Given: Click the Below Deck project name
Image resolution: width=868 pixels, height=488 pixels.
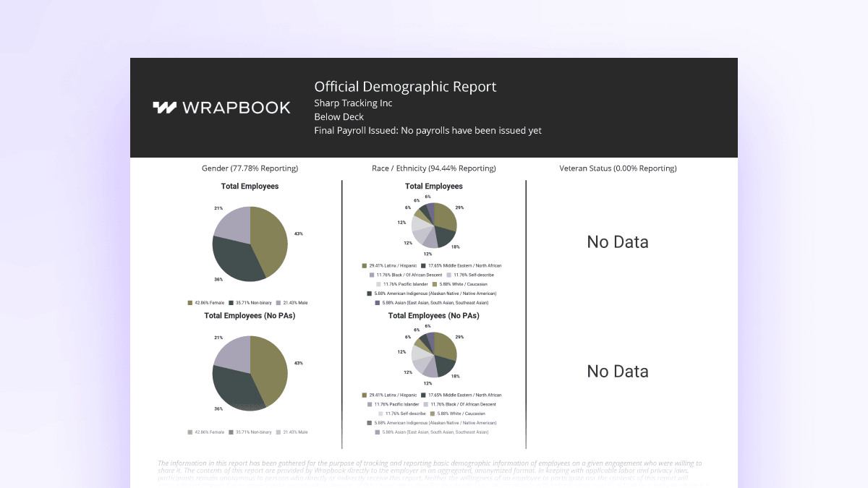Looking at the screenshot, I should tap(339, 116).
